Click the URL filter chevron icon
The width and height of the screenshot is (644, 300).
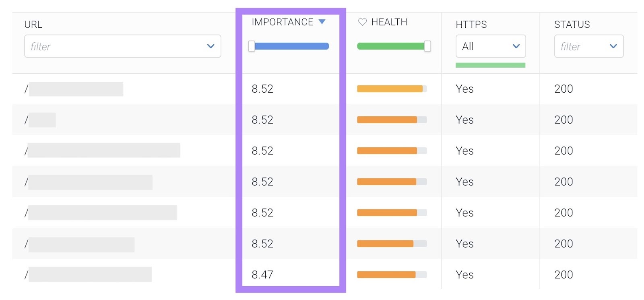point(211,46)
